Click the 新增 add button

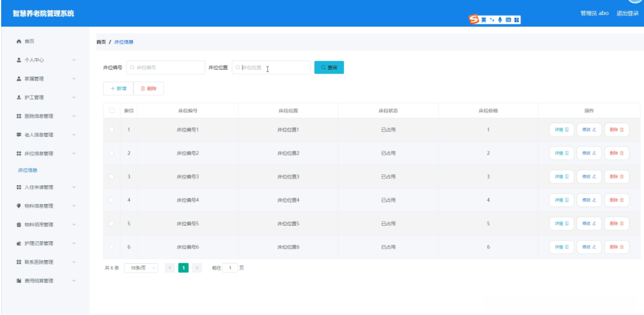coord(119,88)
